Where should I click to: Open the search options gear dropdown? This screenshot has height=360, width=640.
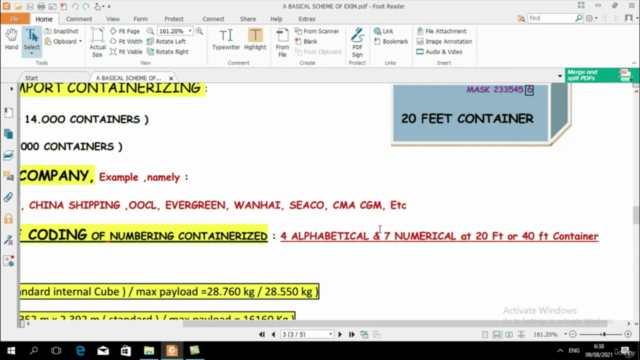pyautogui.click(x=591, y=18)
